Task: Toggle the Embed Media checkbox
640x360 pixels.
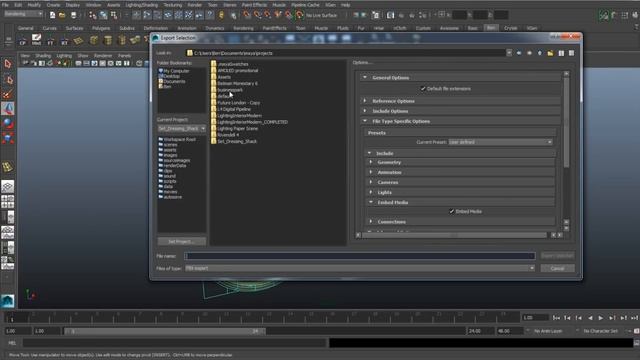Action: point(452,211)
